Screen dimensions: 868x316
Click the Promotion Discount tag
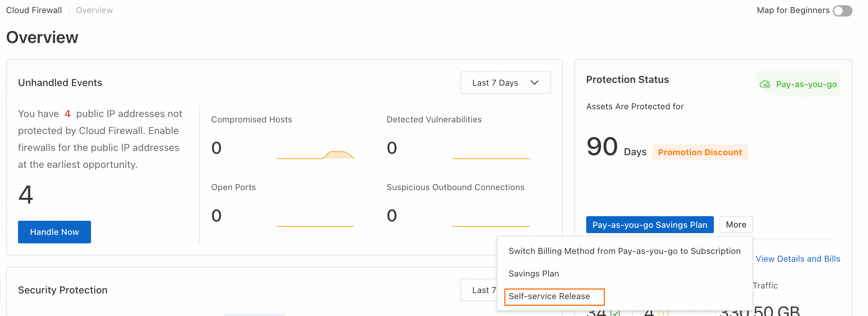coord(700,152)
